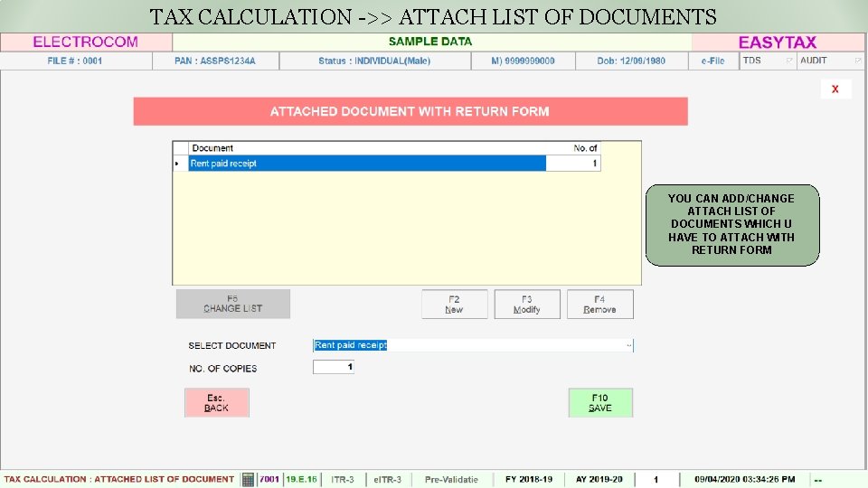Click the ITR-3 status bar entry

[343, 479]
